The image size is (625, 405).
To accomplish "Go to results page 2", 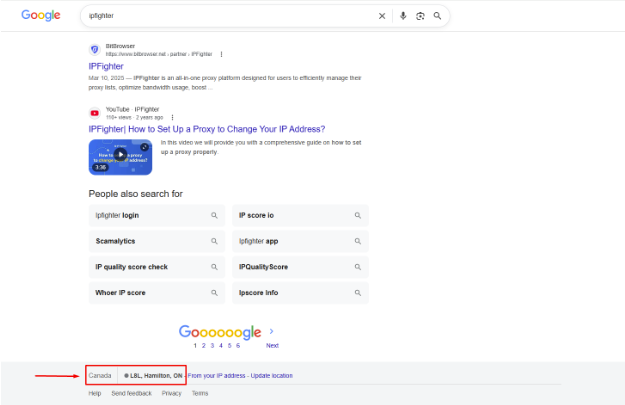I will click(x=204, y=346).
